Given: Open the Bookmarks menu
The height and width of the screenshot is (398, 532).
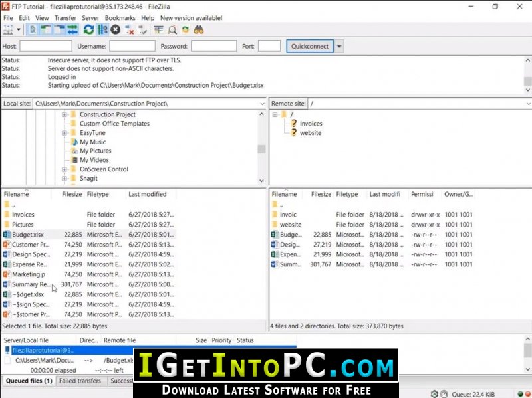Looking at the screenshot, I should point(120,18).
